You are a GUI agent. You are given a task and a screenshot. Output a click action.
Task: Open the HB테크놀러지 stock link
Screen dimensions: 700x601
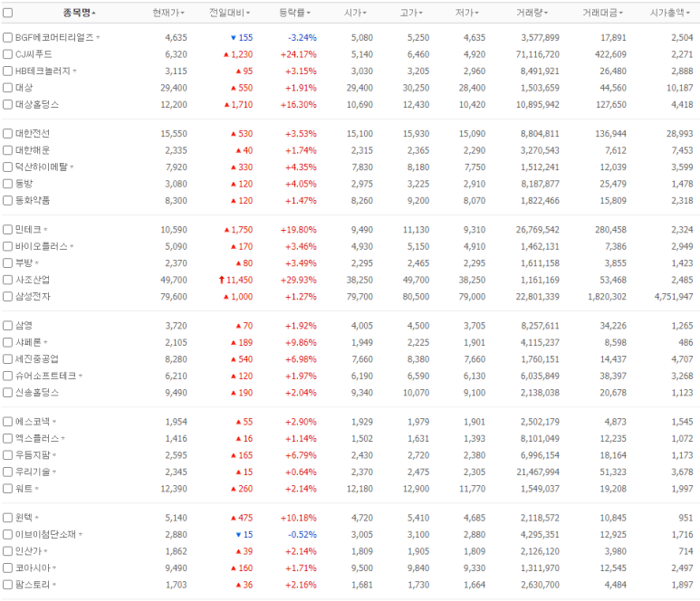(x=43, y=72)
